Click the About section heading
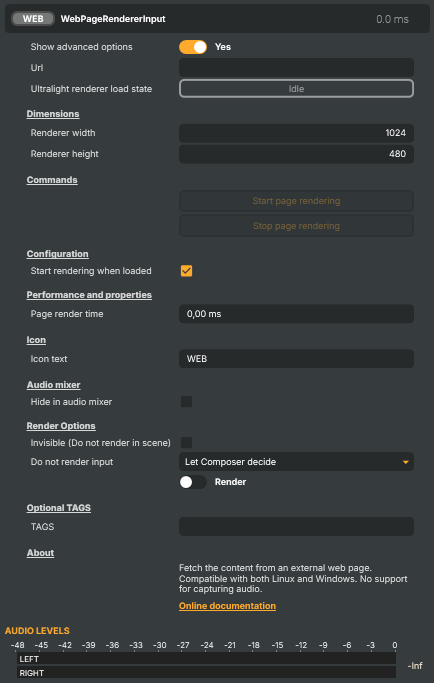The width and height of the screenshot is (434, 683). click(x=41, y=553)
